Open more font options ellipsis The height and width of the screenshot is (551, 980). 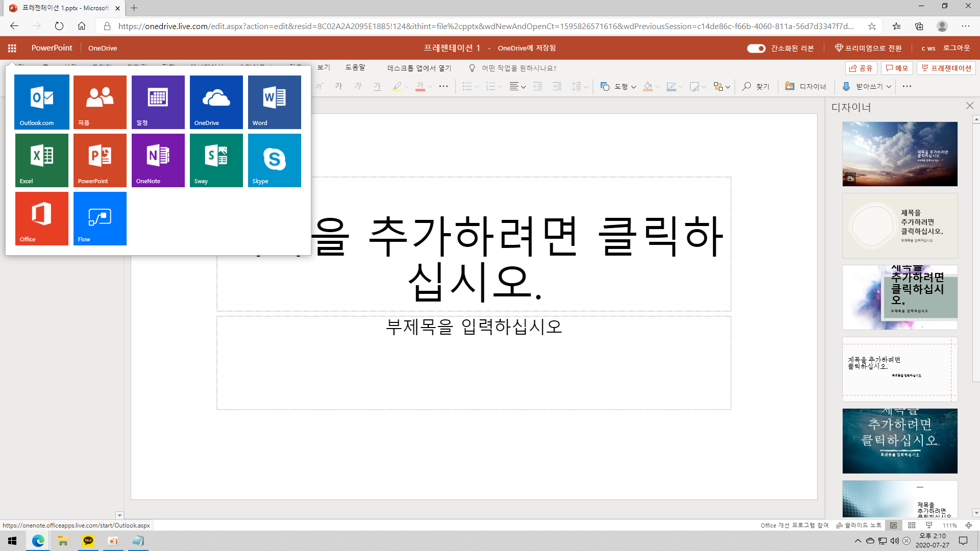pos(444,87)
